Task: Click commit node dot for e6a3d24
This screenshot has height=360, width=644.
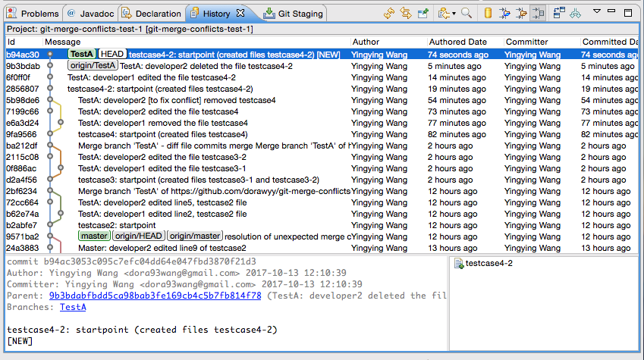Action: click(61, 122)
